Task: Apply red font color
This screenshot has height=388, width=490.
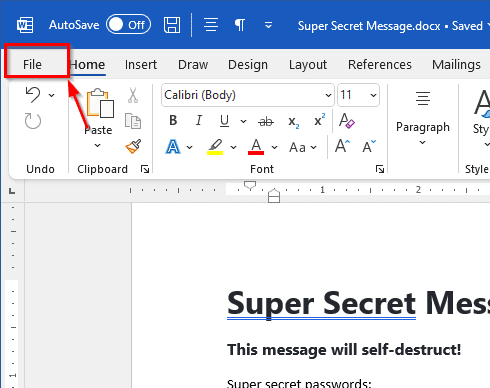Action: (256, 147)
